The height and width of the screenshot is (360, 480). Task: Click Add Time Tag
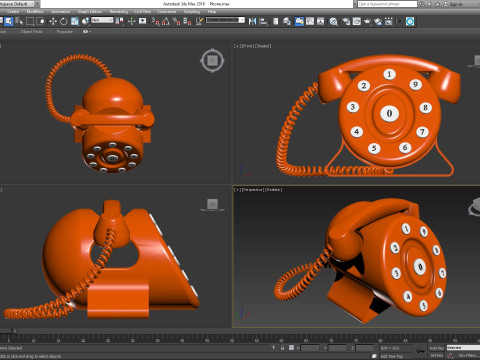coord(392,356)
